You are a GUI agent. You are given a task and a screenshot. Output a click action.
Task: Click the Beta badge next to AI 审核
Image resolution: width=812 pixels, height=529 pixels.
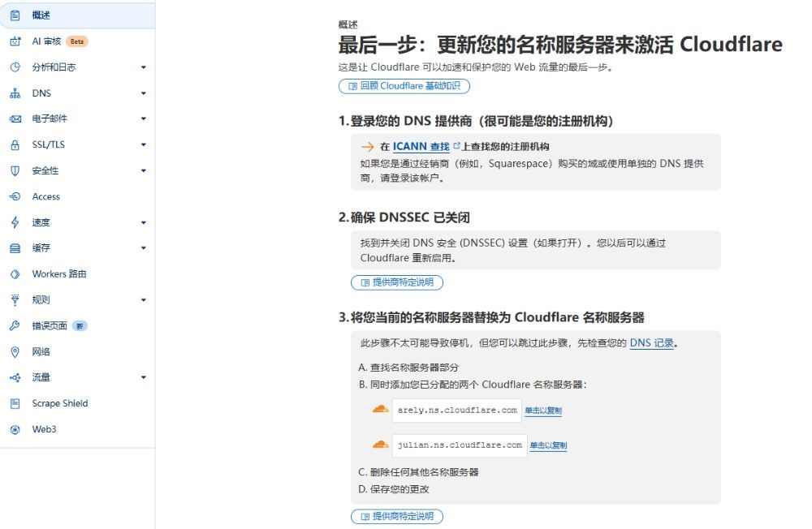coord(77,41)
